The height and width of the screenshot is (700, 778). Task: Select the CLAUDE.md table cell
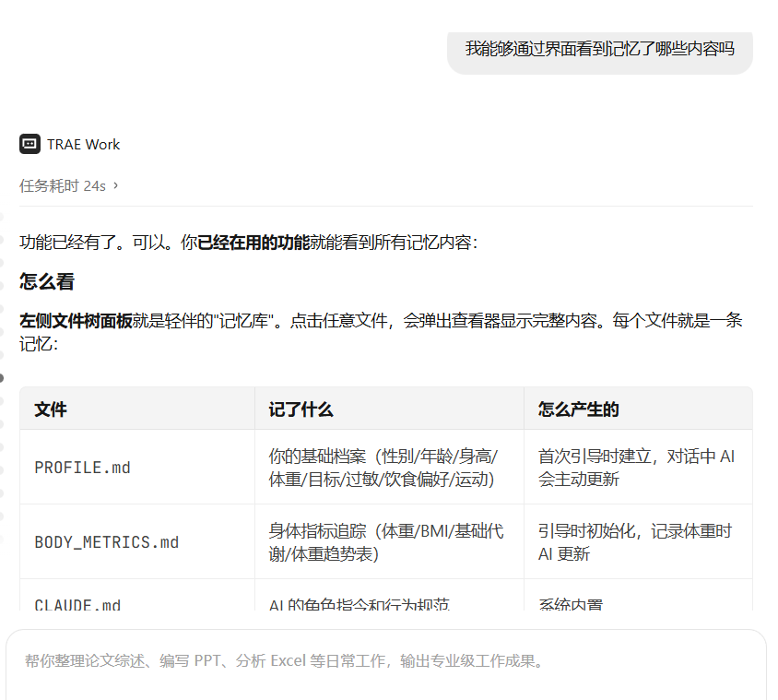click(137, 596)
